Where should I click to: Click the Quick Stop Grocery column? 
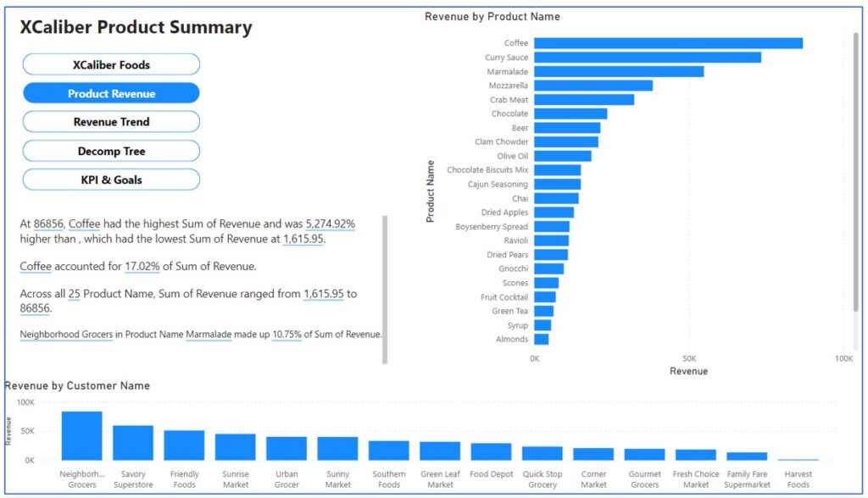pyautogui.click(x=542, y=453)
